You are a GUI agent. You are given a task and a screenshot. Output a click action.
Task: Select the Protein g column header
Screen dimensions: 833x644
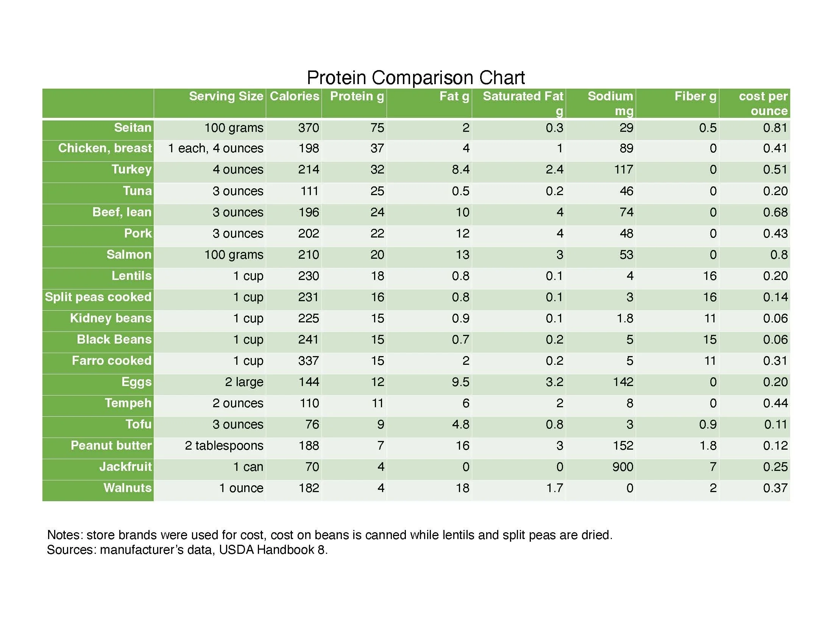pyautogui.click(x=357, y=96)
